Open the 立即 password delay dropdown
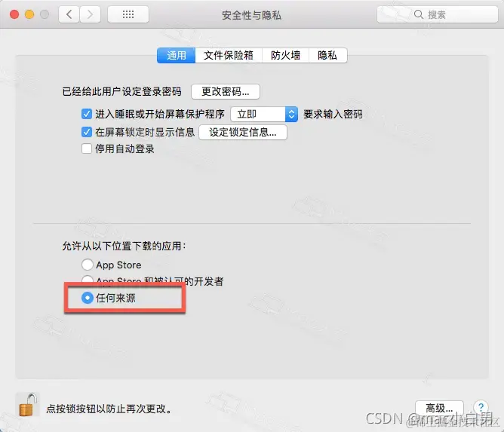 coord(264,114)
